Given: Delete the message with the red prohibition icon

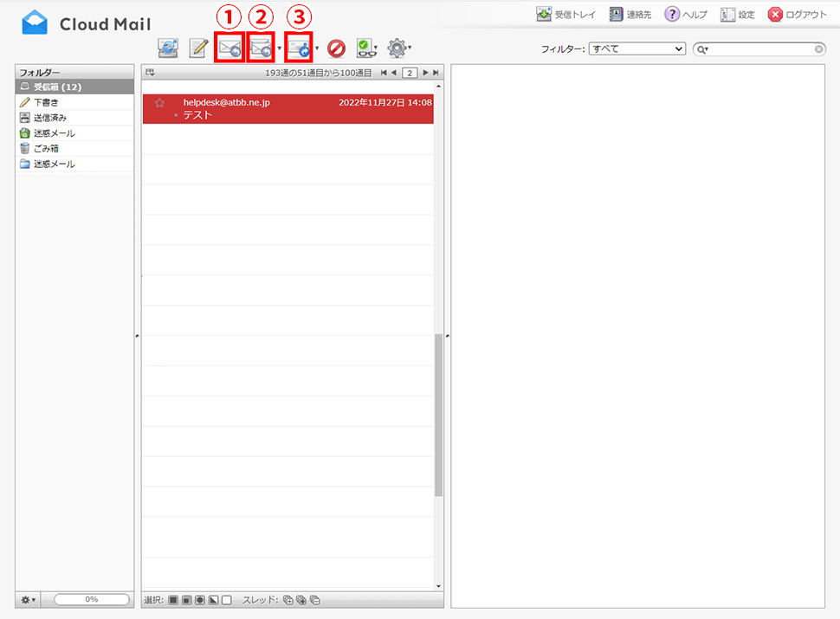Looking at the screenshot, I should (336, 49).
